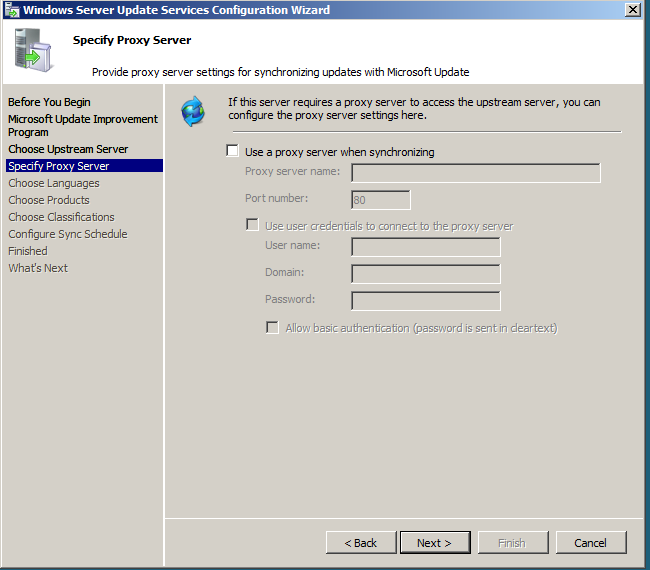Click the User name label

pyautogui.click(x=293, y=245)
